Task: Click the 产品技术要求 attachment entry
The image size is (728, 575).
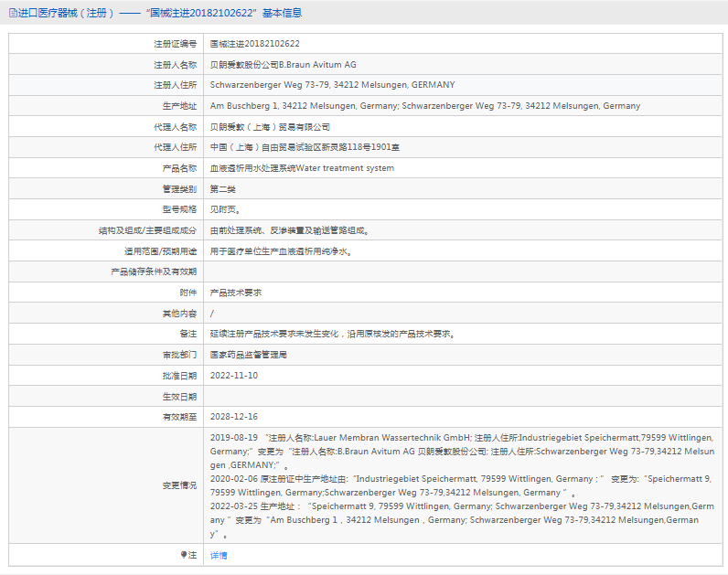Action: [236, 293]
